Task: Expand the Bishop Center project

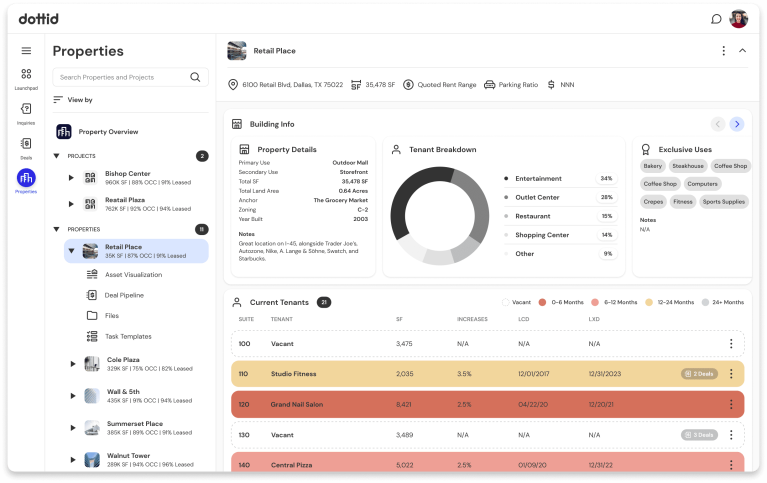Action: [x=71, y=178]
